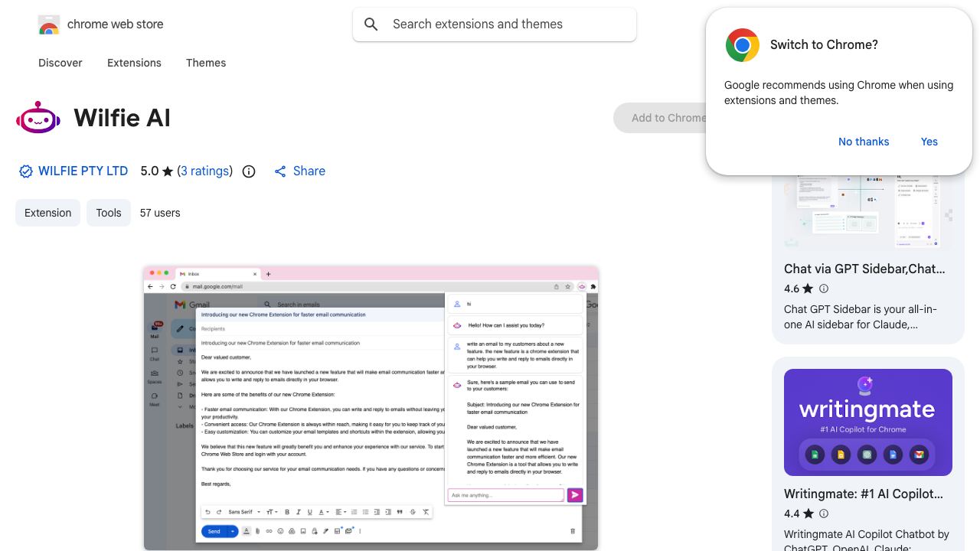The image size is (980, 551).
Task: Click the info icon beside 4.4 rating
Action: coord(824,514)
